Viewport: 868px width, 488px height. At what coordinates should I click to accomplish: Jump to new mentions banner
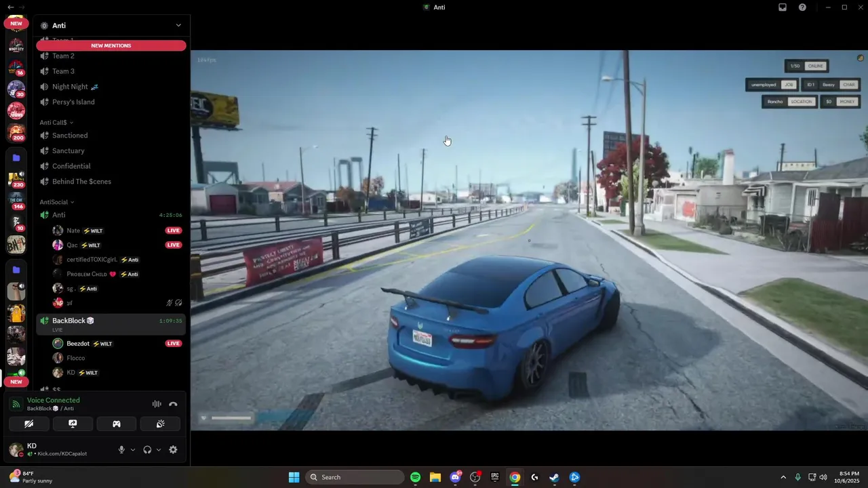(111, 45)
